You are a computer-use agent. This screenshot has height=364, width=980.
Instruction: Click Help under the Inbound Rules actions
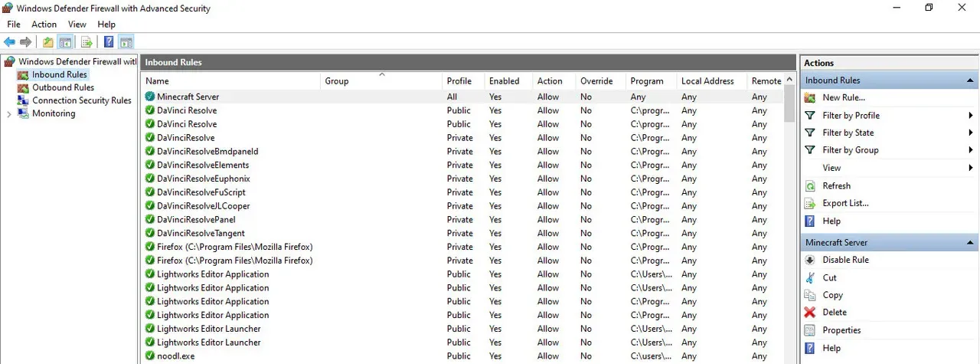831,221
